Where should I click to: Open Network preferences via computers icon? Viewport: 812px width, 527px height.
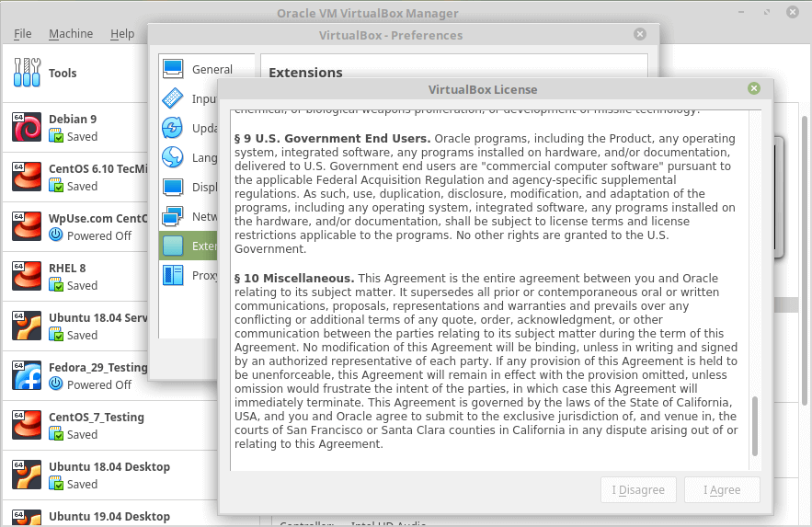[173, 216]
